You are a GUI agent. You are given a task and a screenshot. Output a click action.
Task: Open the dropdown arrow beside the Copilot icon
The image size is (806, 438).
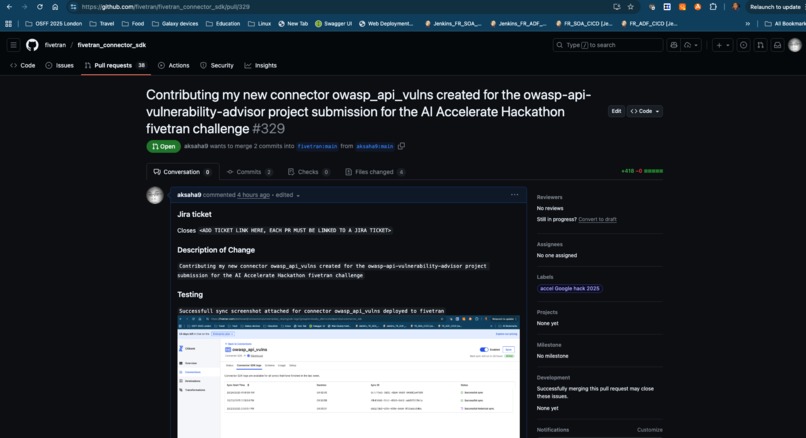point(692,45)
